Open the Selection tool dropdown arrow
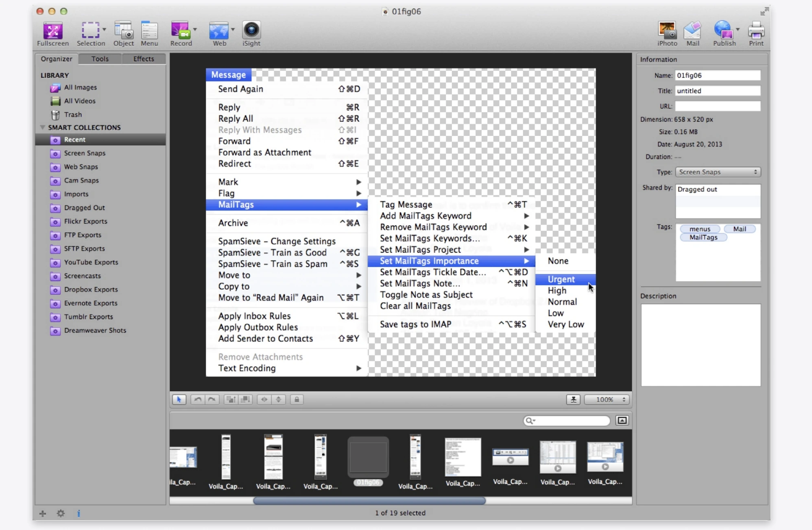Image resolution: width=812 pixels, height=530 pixels. click(x=105, y=29)
